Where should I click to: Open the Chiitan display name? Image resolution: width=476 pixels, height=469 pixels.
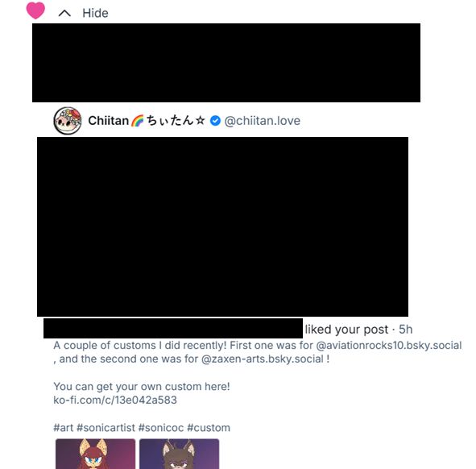point(147,121)
